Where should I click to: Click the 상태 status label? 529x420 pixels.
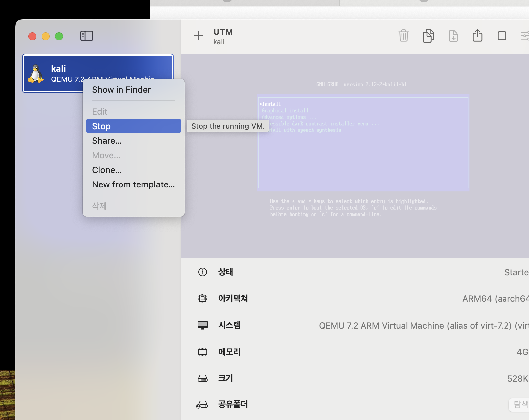click(x=226, y=272)
